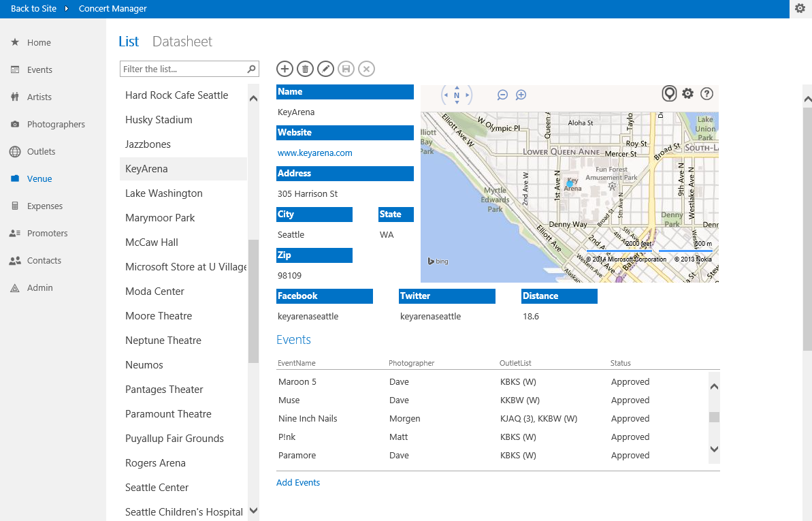Viewport: 812px width, 521px height.
Task: Open Home in the sidebar
Action: tap(39, 42)
